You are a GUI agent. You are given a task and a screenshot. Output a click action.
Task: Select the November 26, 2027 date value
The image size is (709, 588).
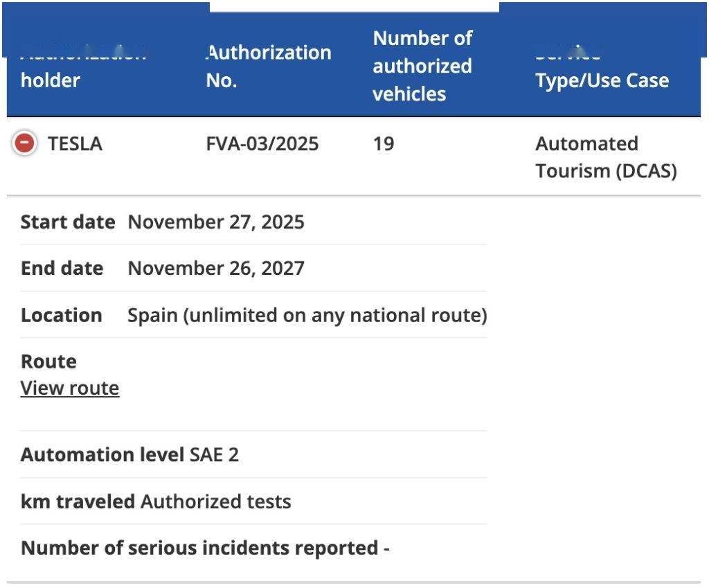[216, 268]
